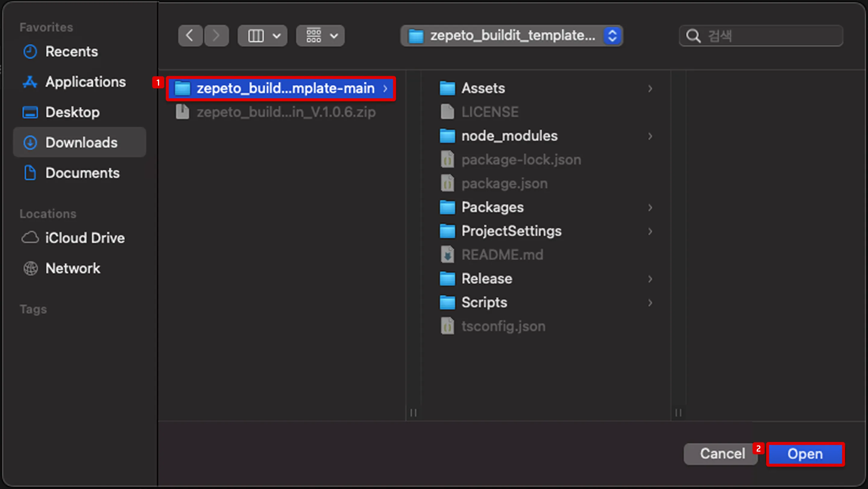Open the group-by grid options menu

(x=320, y=35)
